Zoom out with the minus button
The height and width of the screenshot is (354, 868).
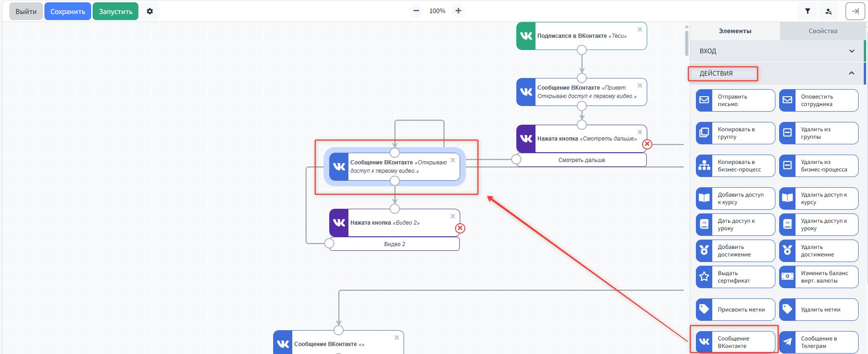416,11
